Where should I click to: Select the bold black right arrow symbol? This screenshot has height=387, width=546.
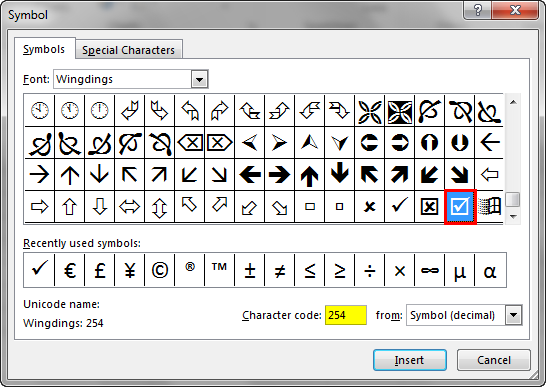tap(280, 175)
